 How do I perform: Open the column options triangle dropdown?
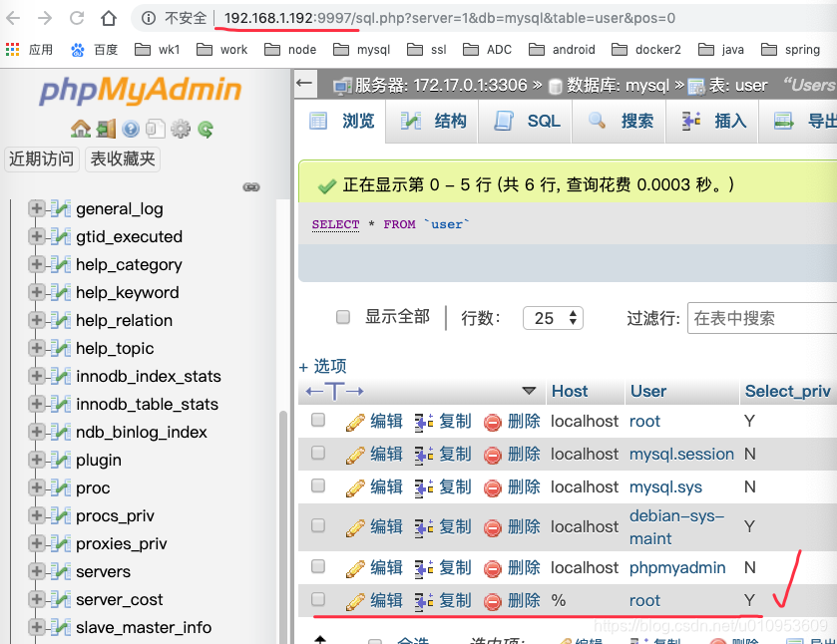(x=529, y=391)
